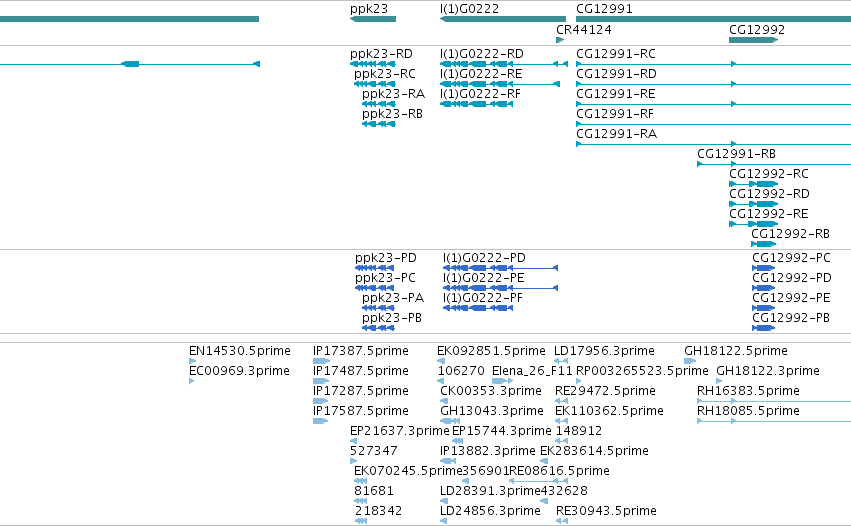Click the 527347 feature

[353, 461]
